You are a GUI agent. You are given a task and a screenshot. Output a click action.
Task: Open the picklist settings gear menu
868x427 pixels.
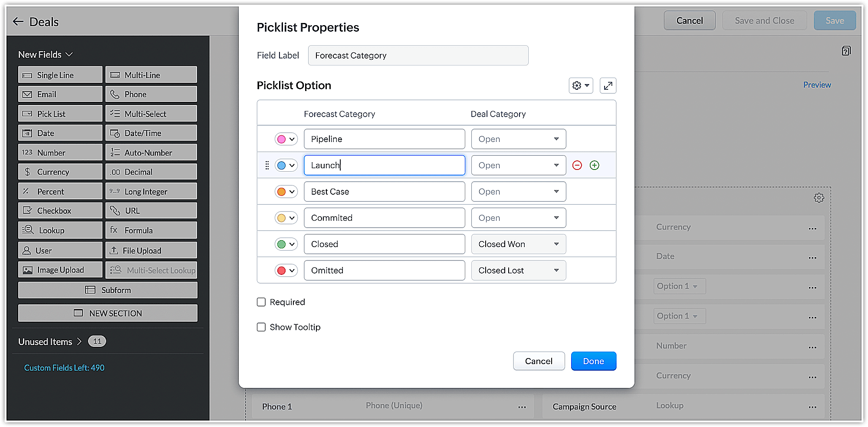pyautogui.click(x=580, y=86)
